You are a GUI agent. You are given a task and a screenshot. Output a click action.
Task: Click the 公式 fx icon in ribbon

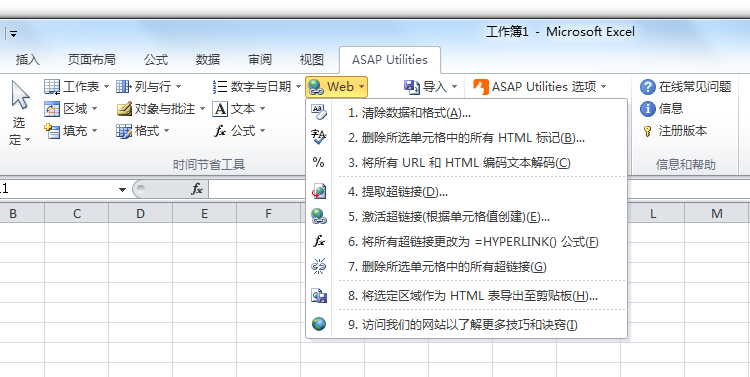tap(220, 131)
